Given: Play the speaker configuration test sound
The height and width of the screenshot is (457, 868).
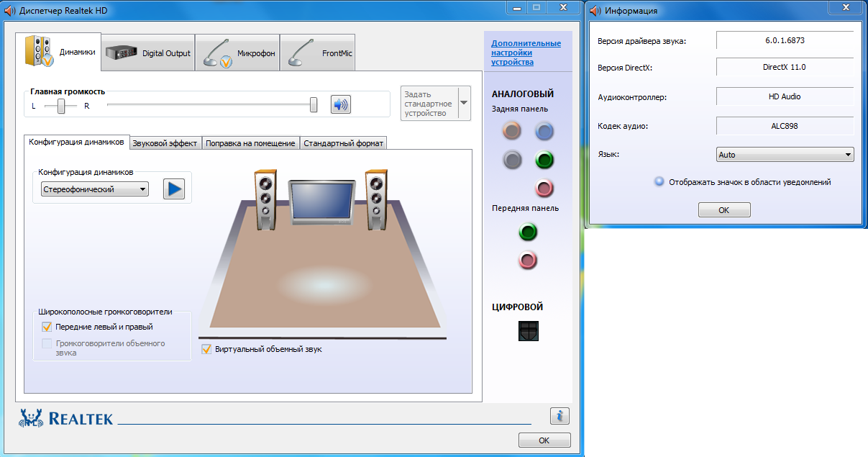Looking at the screenshot, I should [174, 189].
